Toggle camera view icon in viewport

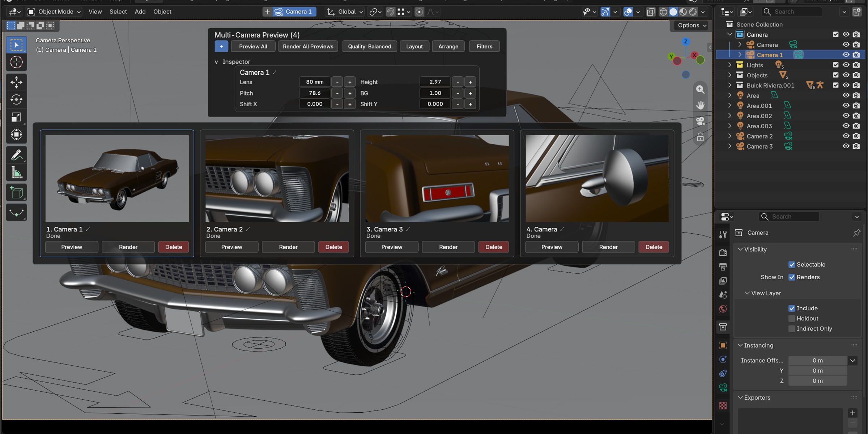(700, 121)
